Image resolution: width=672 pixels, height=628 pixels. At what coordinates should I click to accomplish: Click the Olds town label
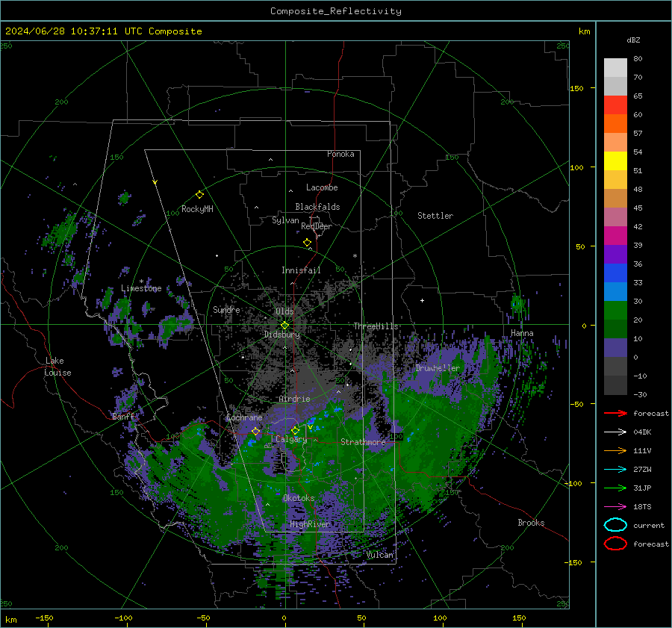click(284, 311)
